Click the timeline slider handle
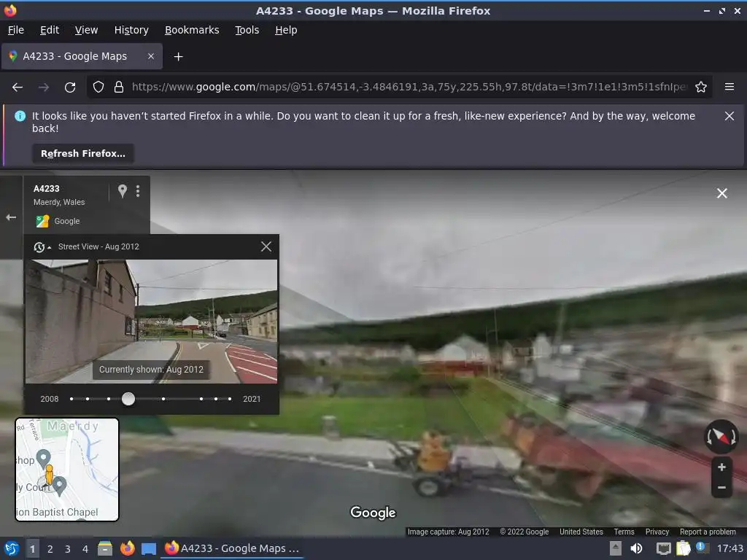 pyautogui.click(x=128, y=399)
